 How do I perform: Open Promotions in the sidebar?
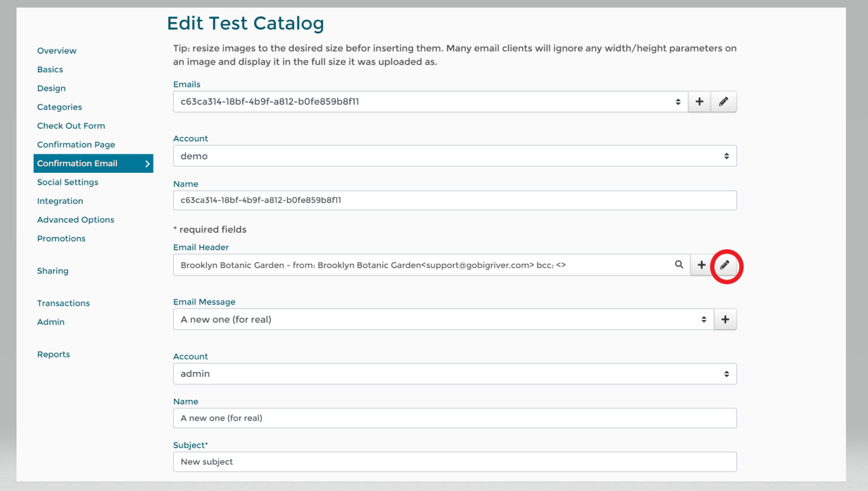[x=61, y=238]
